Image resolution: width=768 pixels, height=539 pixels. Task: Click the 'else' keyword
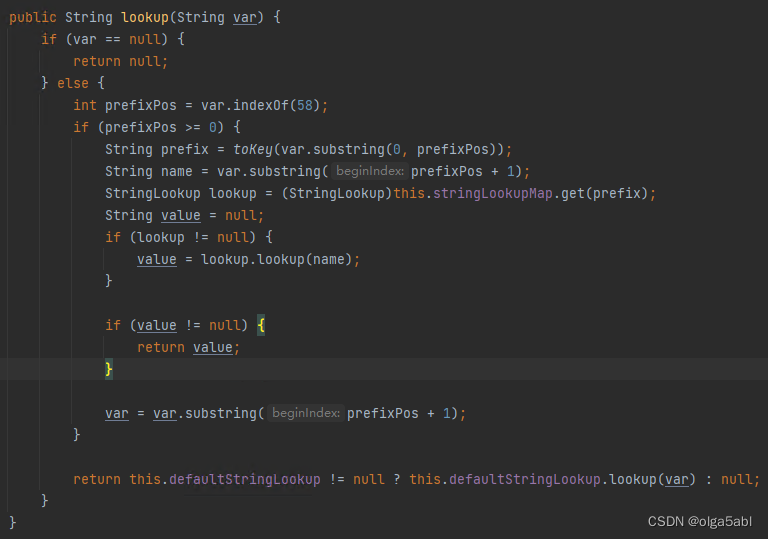coord(73,83)
